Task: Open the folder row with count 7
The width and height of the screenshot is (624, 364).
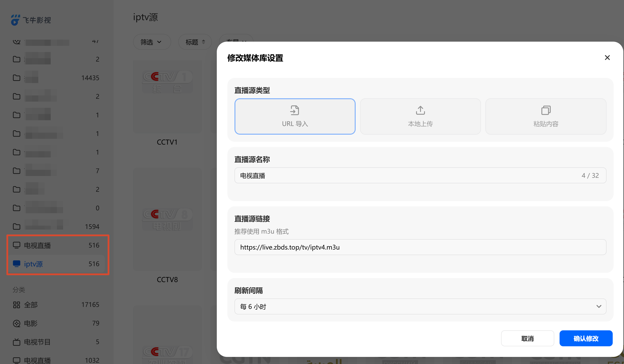Action: (56, 171)
